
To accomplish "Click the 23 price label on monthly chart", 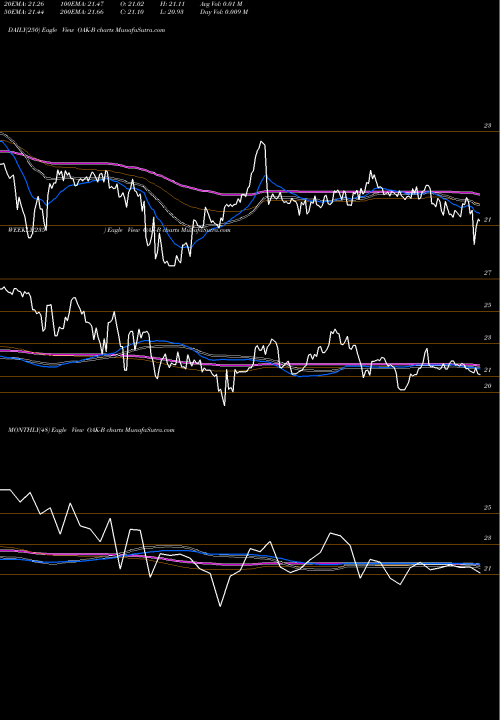I will click(x=488, y=538).
